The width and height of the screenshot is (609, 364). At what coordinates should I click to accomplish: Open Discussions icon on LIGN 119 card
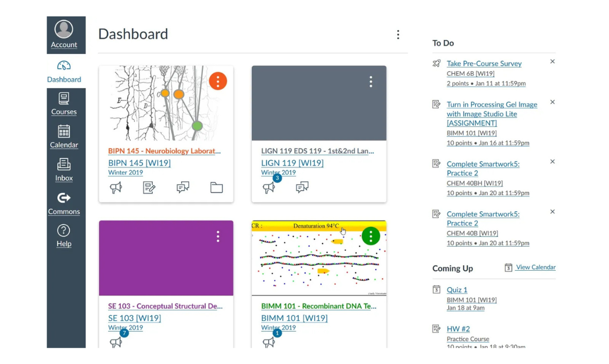pos(302,188)
